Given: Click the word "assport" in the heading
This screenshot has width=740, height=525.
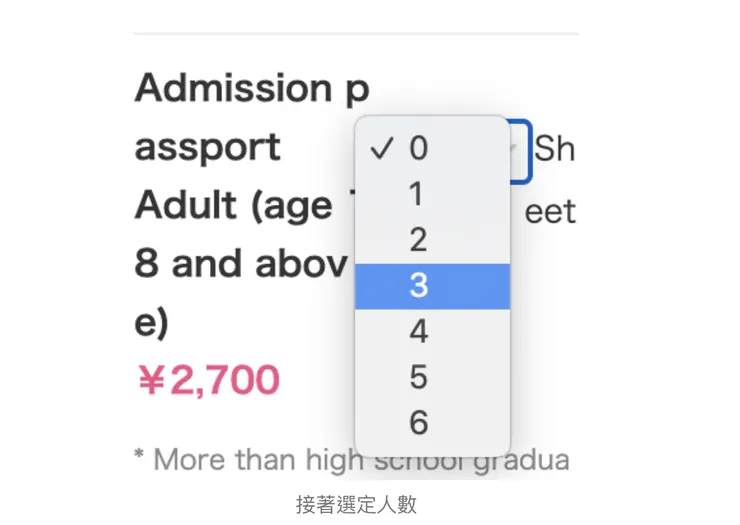Looking at the screenshot, I should click(208, 148).
